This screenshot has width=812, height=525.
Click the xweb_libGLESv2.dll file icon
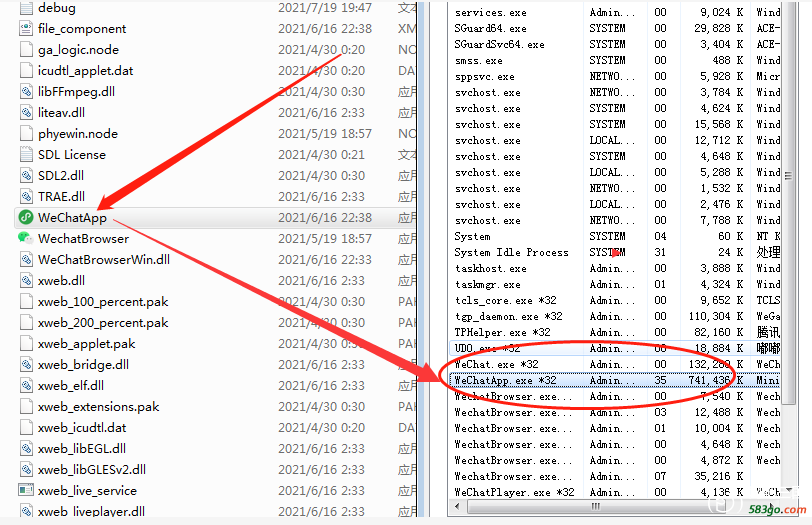(x=26, y=470)
